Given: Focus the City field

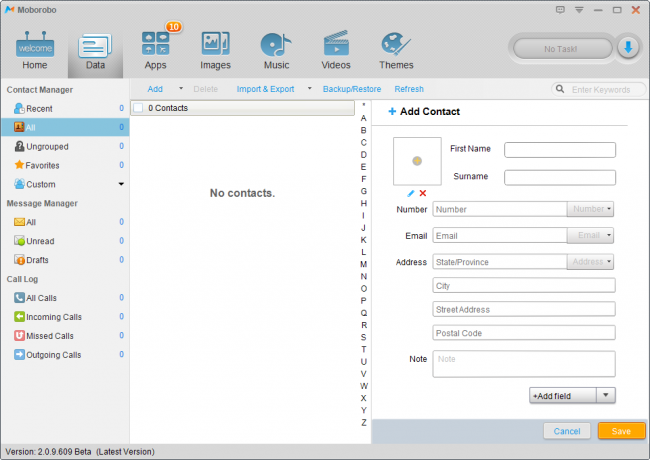Looking at the screenshot, I should click(524, 286).
